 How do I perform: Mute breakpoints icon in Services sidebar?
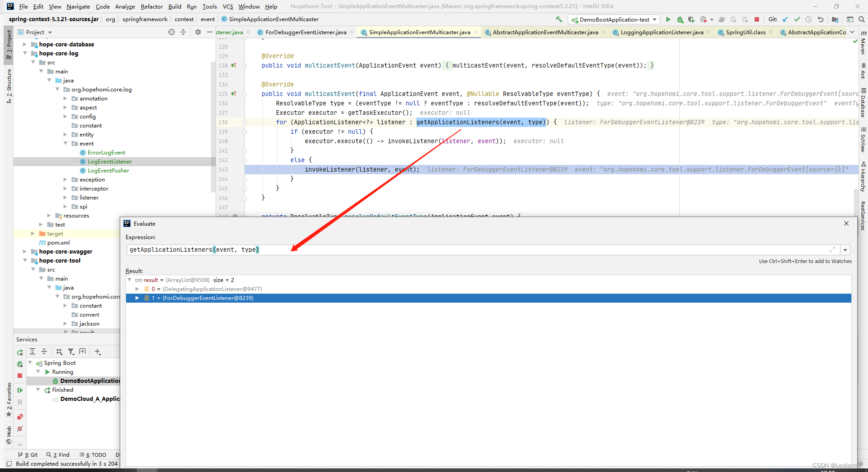[20, 429]
